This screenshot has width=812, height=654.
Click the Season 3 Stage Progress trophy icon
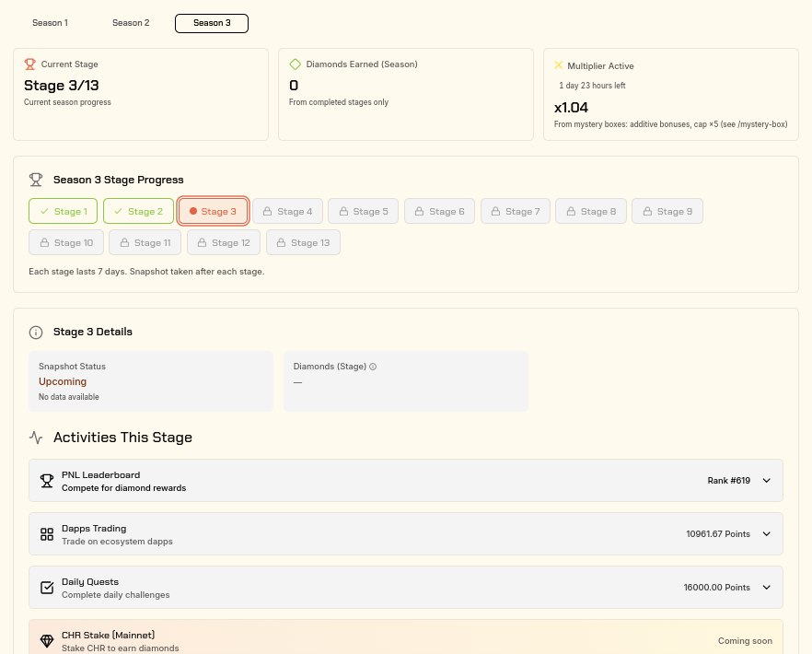36,180
